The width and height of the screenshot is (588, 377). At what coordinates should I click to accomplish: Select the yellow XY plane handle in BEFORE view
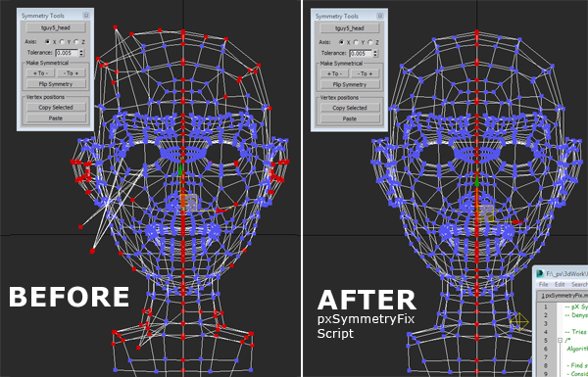(190, 202)
